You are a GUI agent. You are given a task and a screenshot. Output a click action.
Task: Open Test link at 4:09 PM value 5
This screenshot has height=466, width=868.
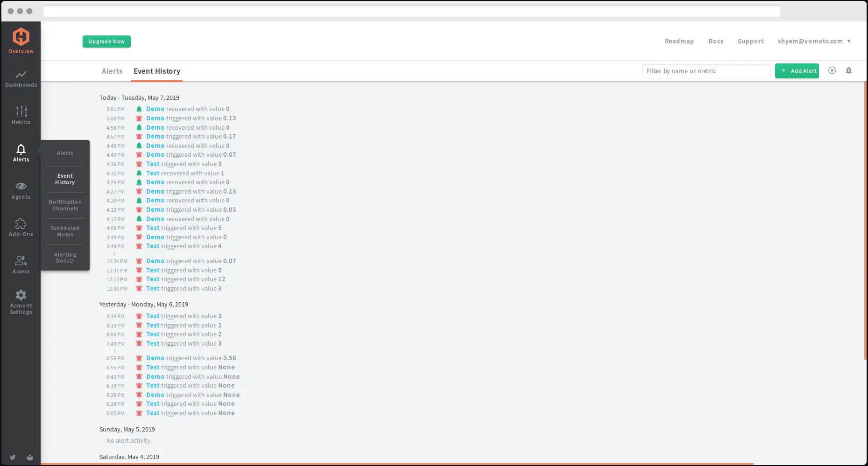(x=153, y=228)
